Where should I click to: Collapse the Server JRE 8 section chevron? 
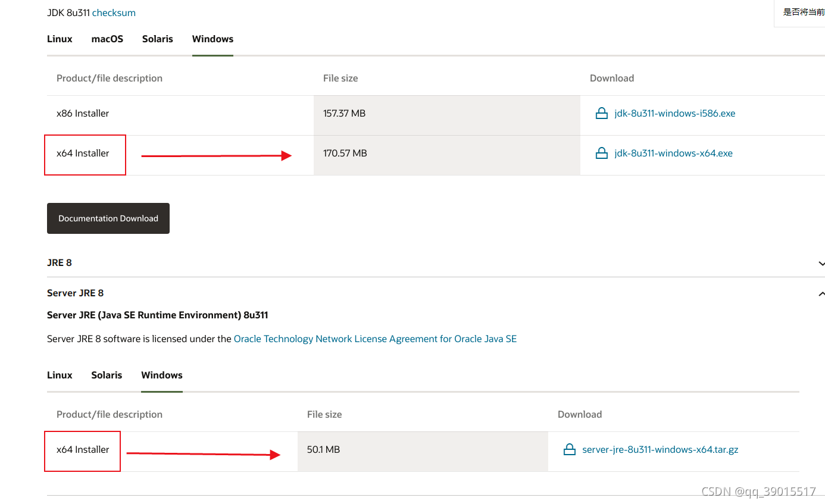click(821, 293)
